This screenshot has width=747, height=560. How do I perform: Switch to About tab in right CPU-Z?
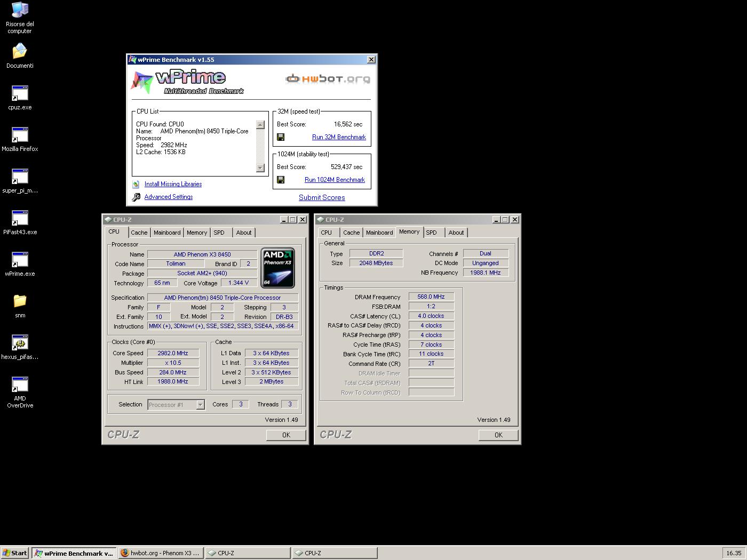pyautogui.click(x=456, y=233)
